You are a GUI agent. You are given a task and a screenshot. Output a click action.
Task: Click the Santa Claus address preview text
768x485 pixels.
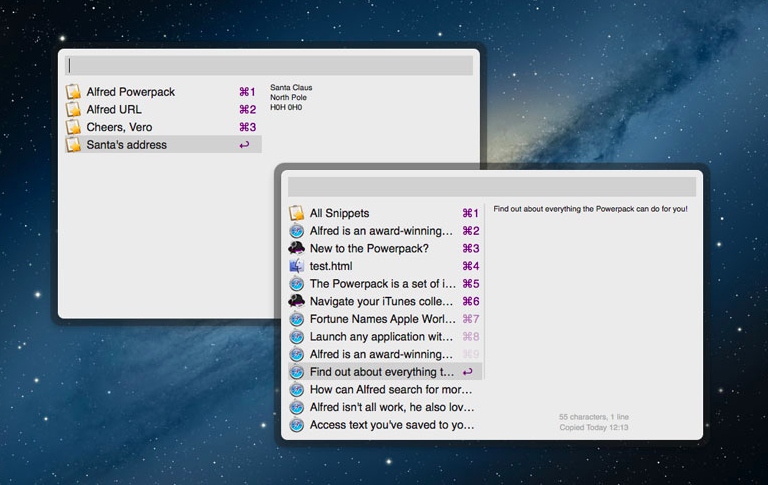pyautogui.click(x=291, y=97)
